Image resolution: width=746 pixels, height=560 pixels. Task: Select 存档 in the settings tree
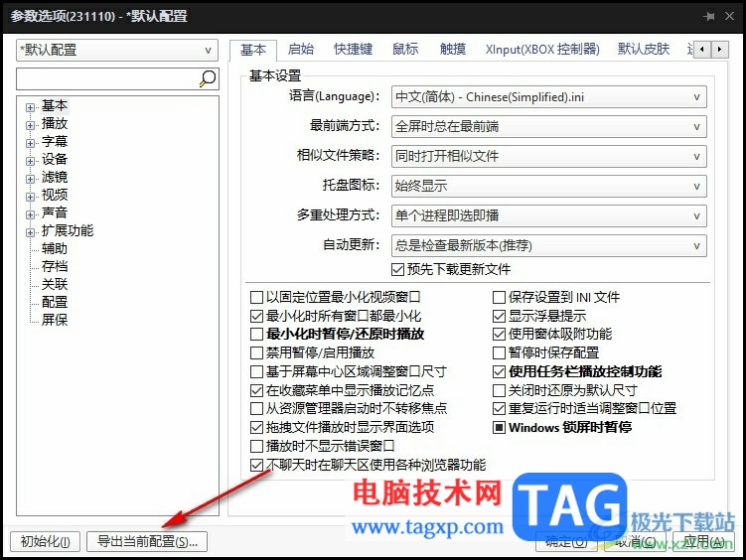tap(55, 266)
